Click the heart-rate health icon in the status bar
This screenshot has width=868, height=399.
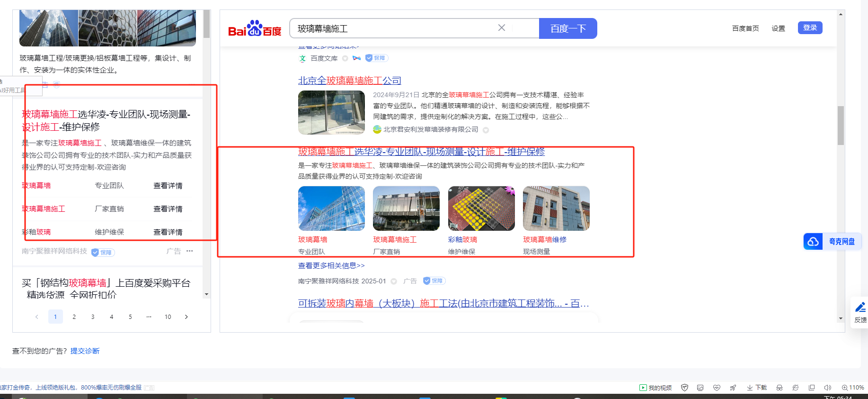pyautogui.click(x=717, y=388)
